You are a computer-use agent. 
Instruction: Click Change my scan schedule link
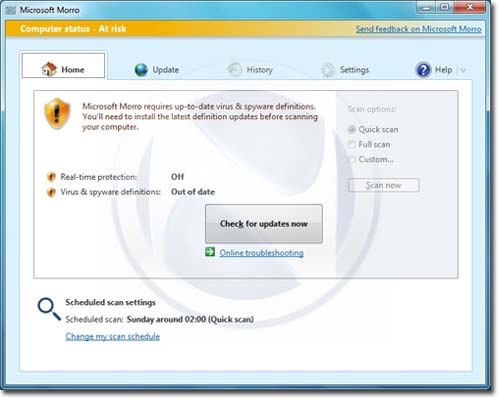[113, 336]
